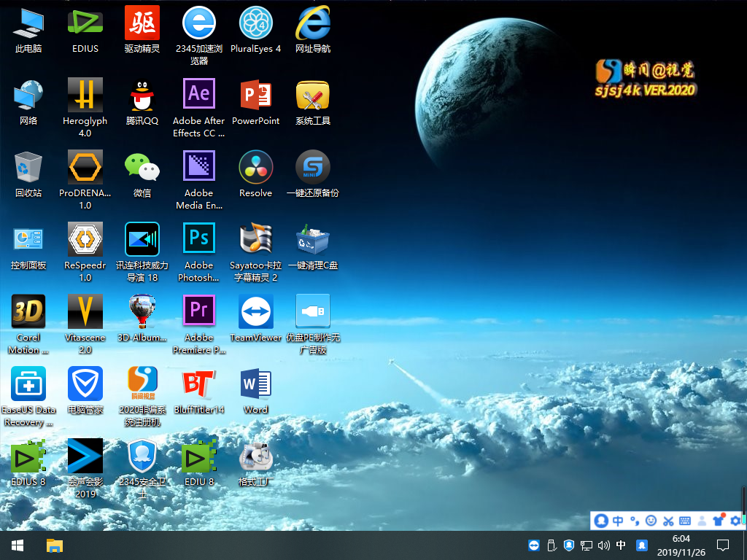Screen dimensions: 747x560
Task: Open the emoji smiley on IME toolbar
Action: coord(651,521)
